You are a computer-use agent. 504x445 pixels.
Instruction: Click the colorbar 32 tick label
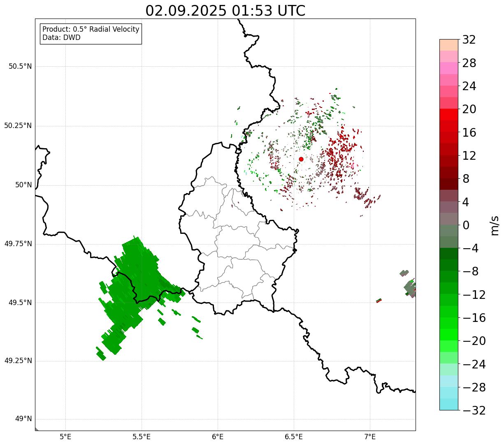[469, 40]
